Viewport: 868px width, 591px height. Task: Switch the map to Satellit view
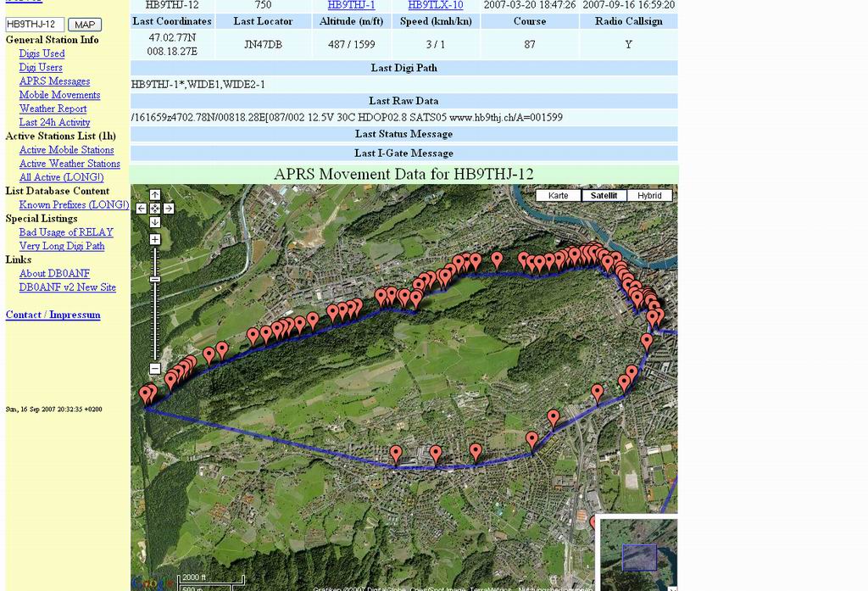click(x=604, y=196)
